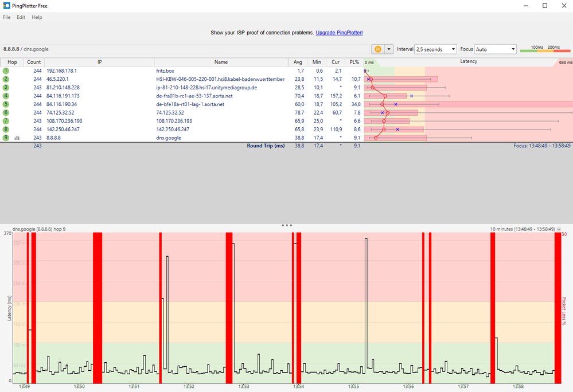Viewport: 573px width, 392px height.
Task: Select hop 5 green circle icon
Action: coord(6,104)
